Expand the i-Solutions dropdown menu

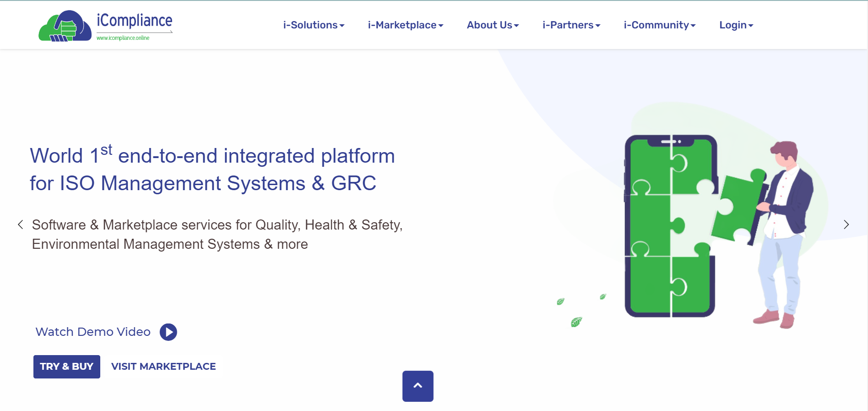[314, 25]
